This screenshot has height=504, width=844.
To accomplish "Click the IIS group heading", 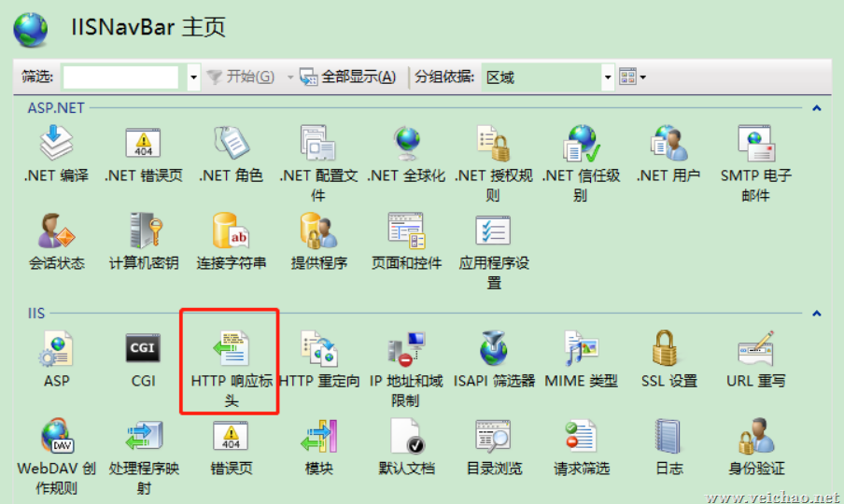I will [x=36, y=313].
